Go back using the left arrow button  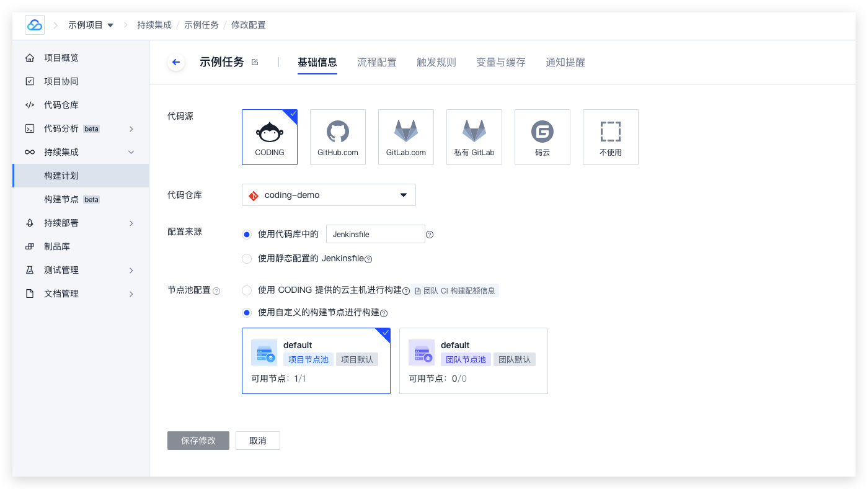(176, 62)
